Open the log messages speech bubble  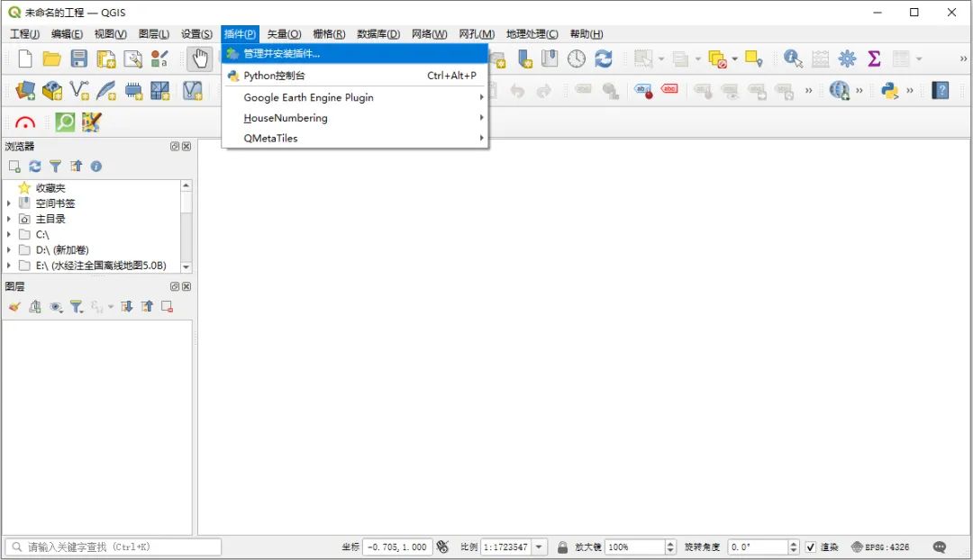(x=940, y=547)
